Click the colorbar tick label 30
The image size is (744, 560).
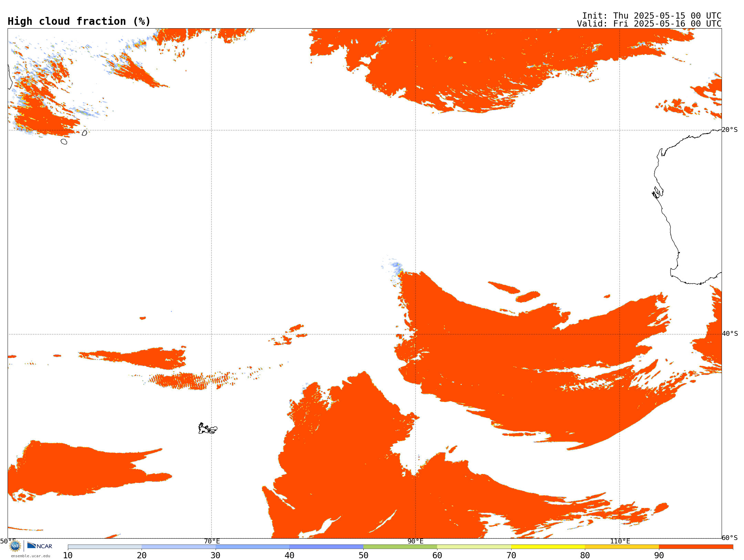(x=216, y=556)
